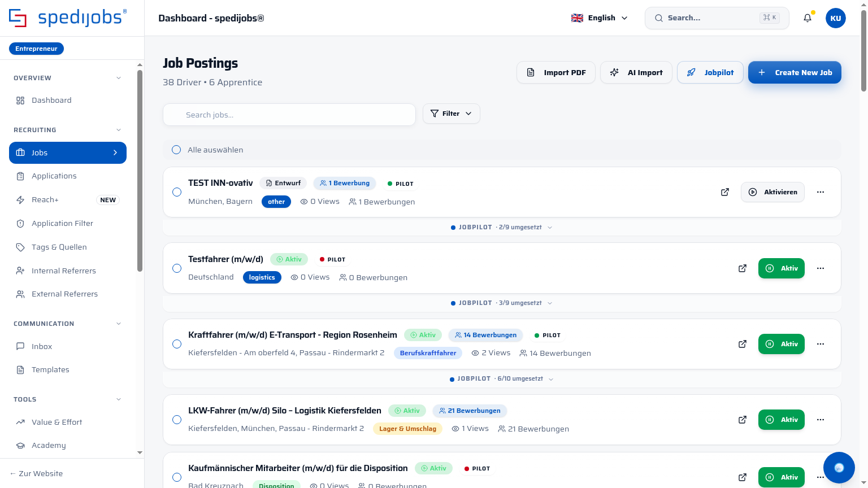
Task: Expand Jobpilot 2/9 umgesetzt details
Action: click(x=502, y=227)
